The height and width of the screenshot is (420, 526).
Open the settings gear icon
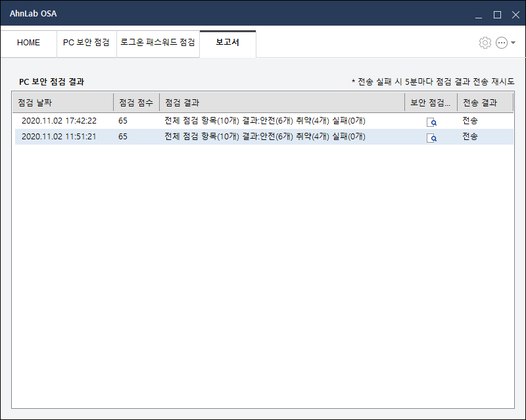[485, 43]
